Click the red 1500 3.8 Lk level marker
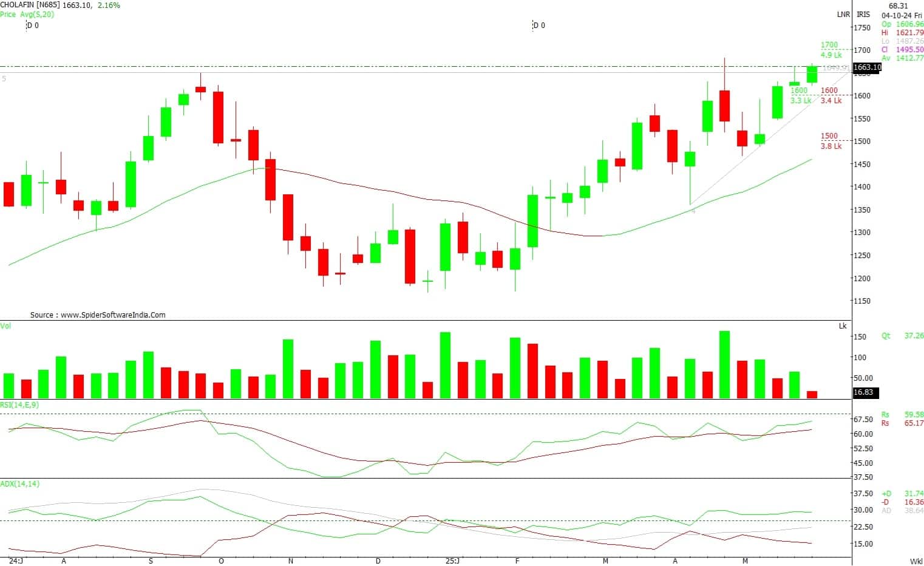The width and height of the screenshot is (924, 566). coord(831,141)
